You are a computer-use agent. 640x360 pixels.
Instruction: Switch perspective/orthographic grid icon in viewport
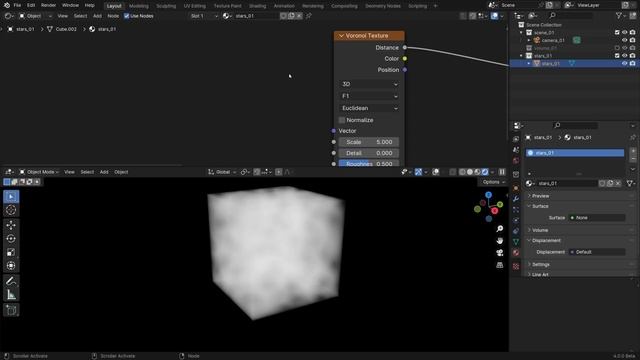(500, 265)
